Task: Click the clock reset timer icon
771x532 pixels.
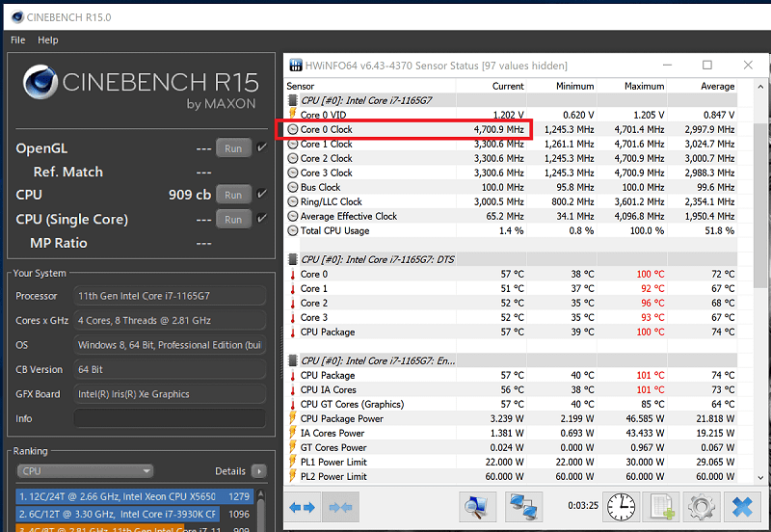Action: click(621, 507)
